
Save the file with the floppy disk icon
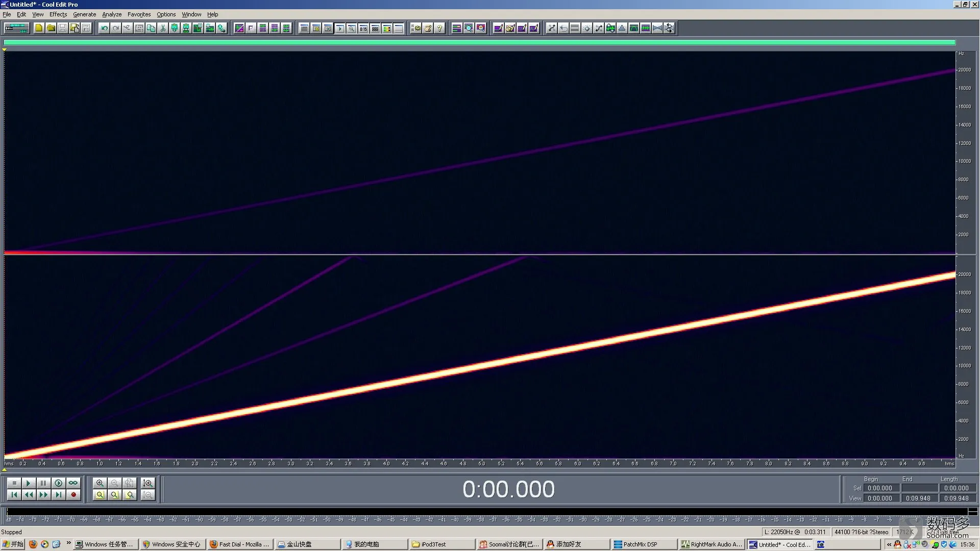(62, 28)
